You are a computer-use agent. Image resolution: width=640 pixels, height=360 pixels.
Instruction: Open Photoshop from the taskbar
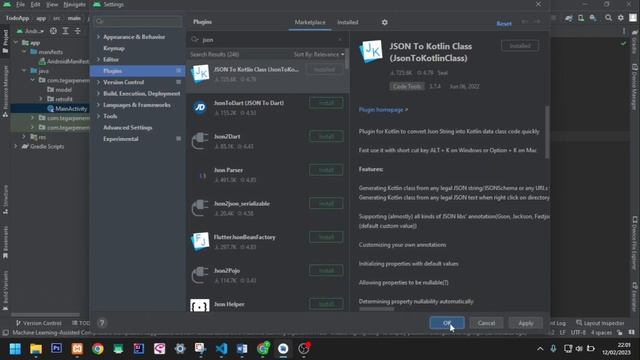coord(56,349)
